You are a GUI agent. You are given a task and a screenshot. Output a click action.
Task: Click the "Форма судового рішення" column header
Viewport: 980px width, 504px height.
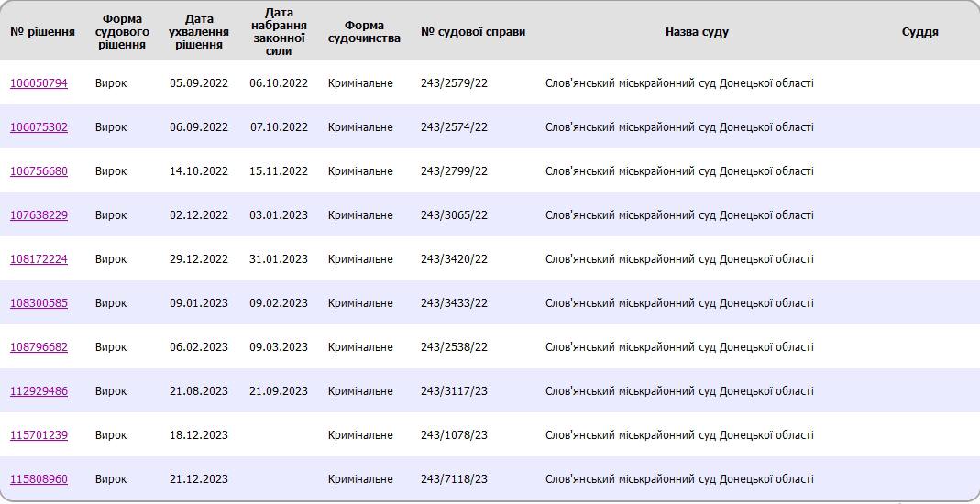[x=122, y=32]
